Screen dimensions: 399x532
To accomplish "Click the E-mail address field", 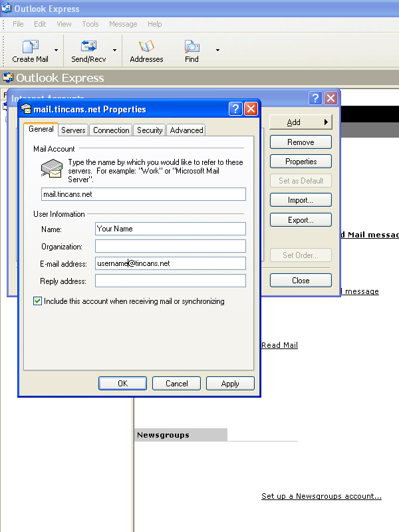I will coord(170,263).
